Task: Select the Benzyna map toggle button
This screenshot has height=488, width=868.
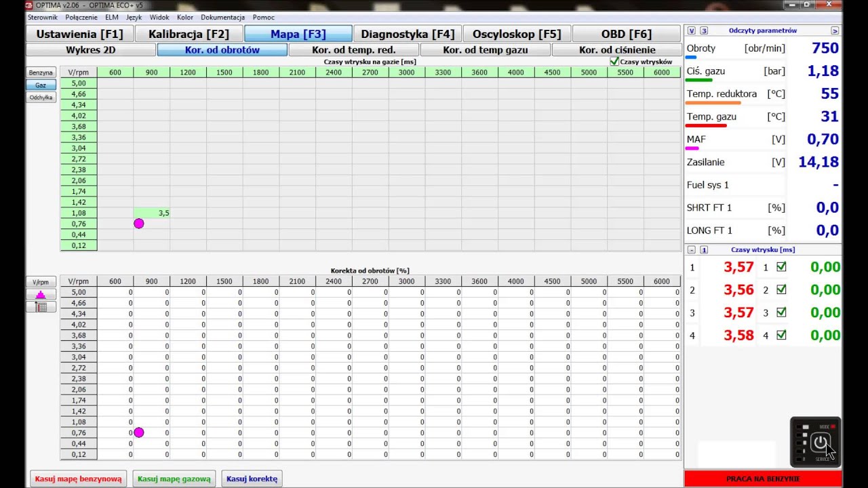Action: coord(41,73)
